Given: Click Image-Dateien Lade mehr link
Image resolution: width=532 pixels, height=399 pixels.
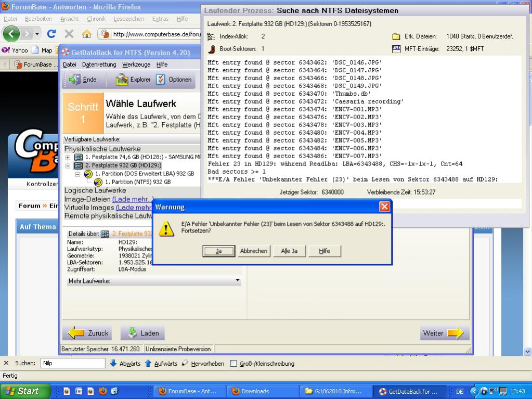Looking at the screenshot, I should pyautogui.click(x=133, y=199).
